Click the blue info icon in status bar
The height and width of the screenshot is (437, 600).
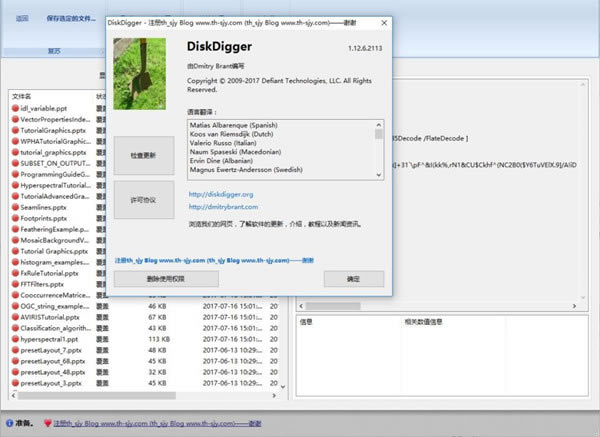[x=10, y=423]
